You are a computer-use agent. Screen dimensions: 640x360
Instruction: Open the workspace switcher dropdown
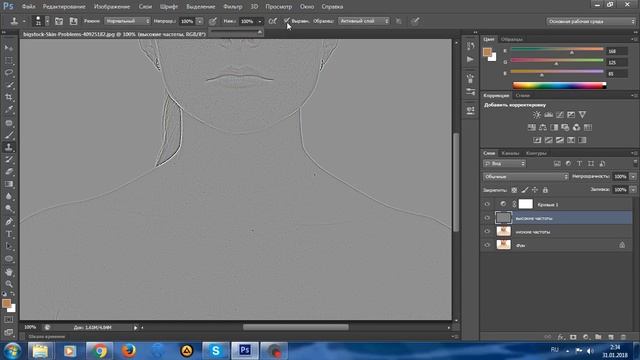(591, 21)
